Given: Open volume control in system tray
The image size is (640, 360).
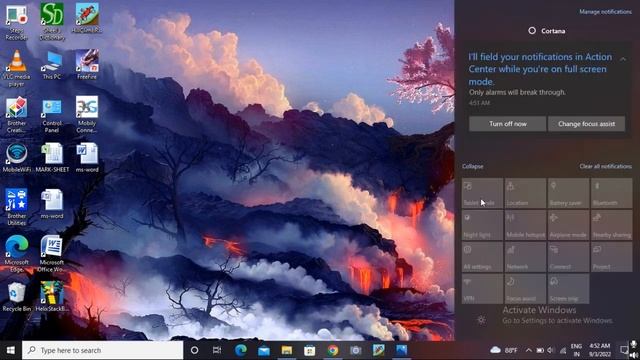Looking at the screenshot, I should (551, 350).
